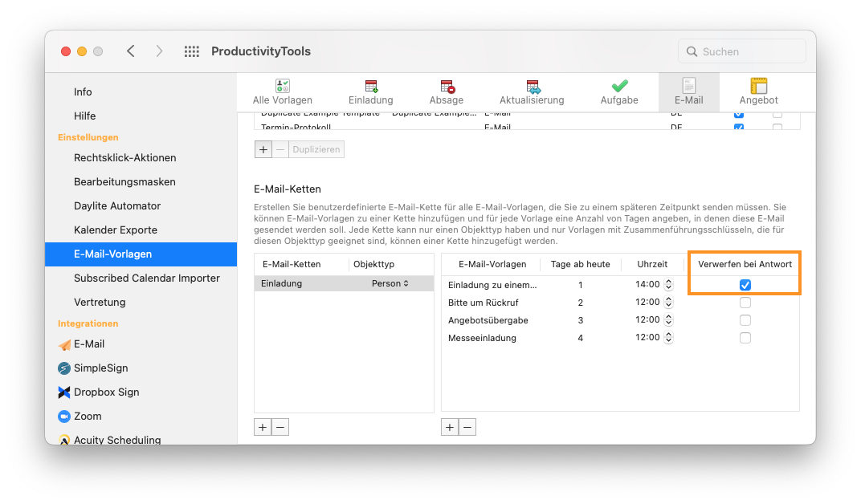This screenshot has height=504, width=861.
Task: Open Daylite Automator settings
Action: click(117, 205)
